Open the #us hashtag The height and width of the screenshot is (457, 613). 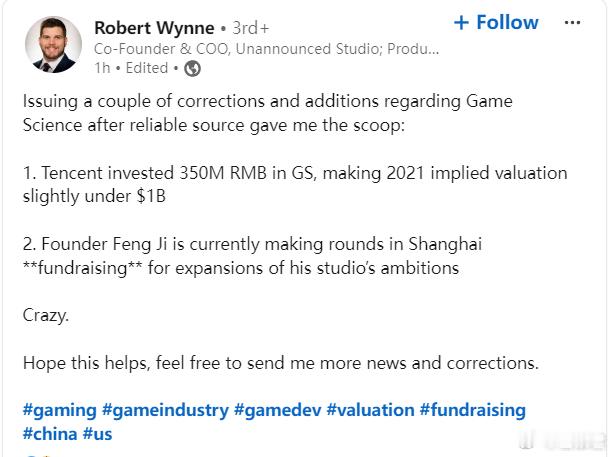(x=97, y=434)
